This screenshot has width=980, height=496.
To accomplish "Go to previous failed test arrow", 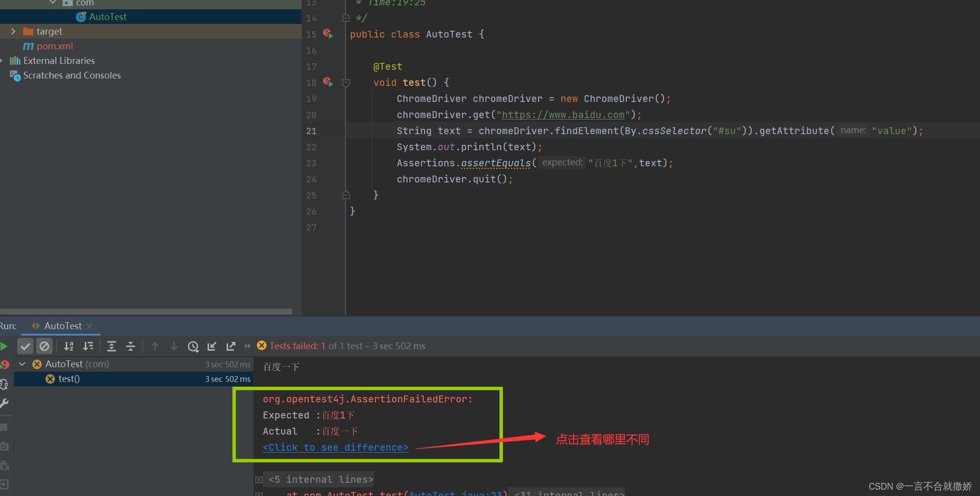I will click(155, 346).
